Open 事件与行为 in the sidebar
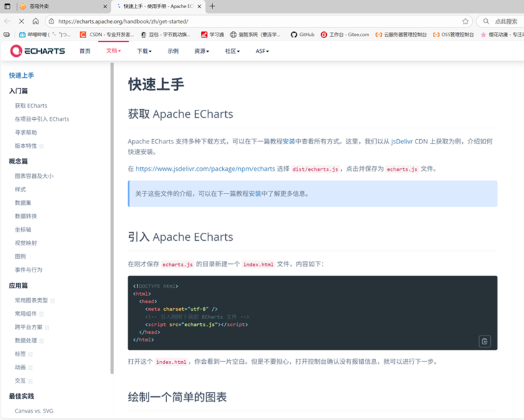The image size is (524, 420). coord(29,270)
